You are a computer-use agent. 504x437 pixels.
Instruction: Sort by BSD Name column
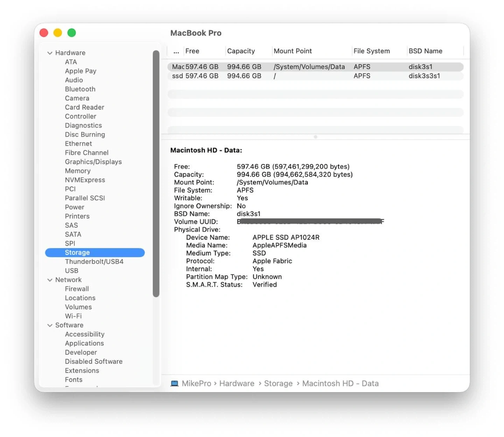[425, 51]
